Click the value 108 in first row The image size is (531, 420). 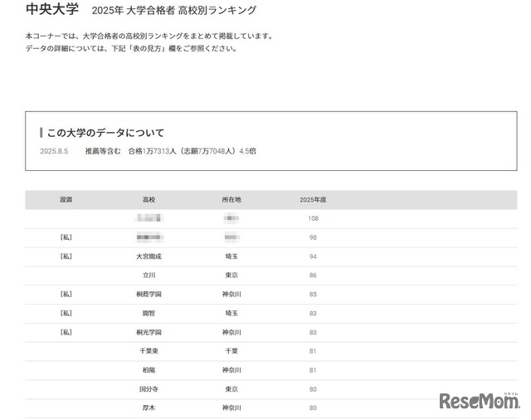313,218
